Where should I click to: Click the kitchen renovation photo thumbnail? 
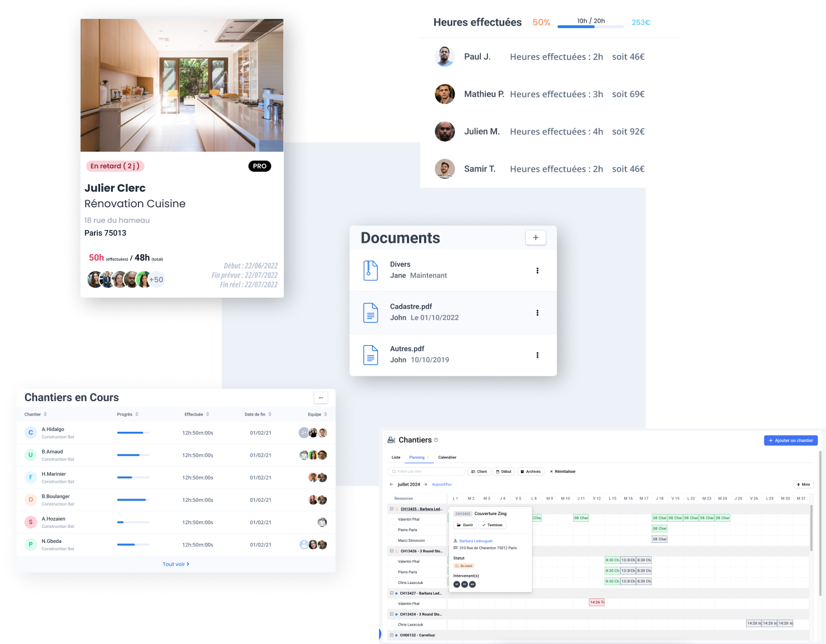[x=182, y=85]
